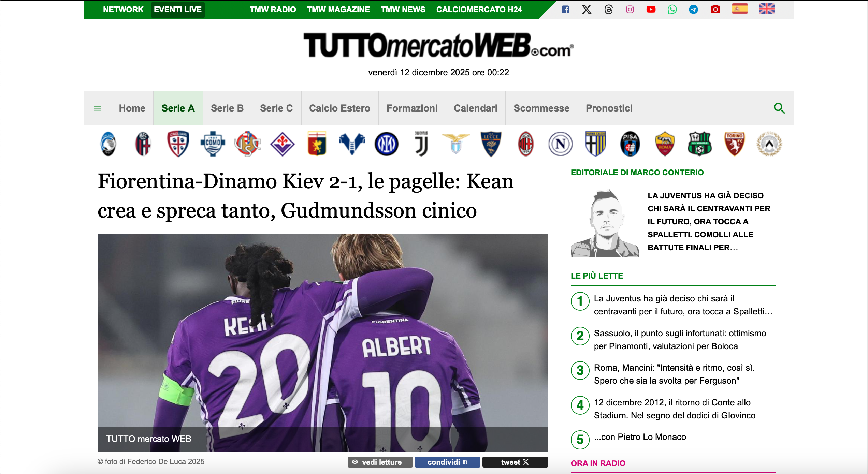Open CALCIOMERCATO H24 link

479,10
